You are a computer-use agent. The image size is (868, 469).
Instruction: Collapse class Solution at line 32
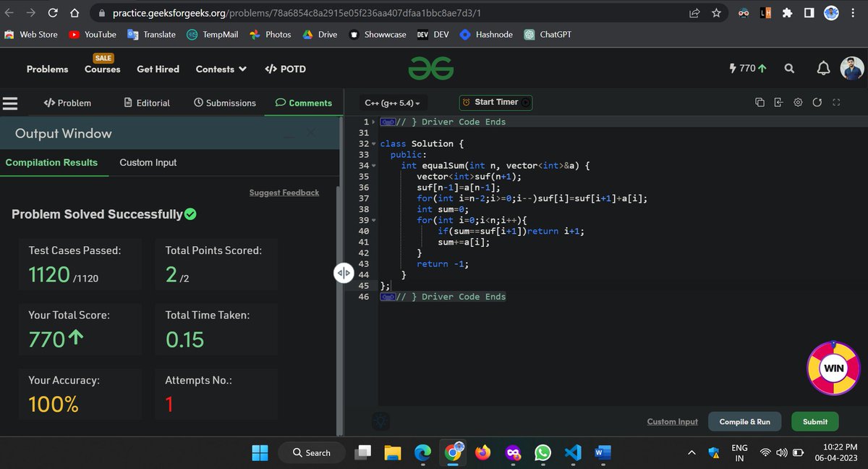pos(374,144)
